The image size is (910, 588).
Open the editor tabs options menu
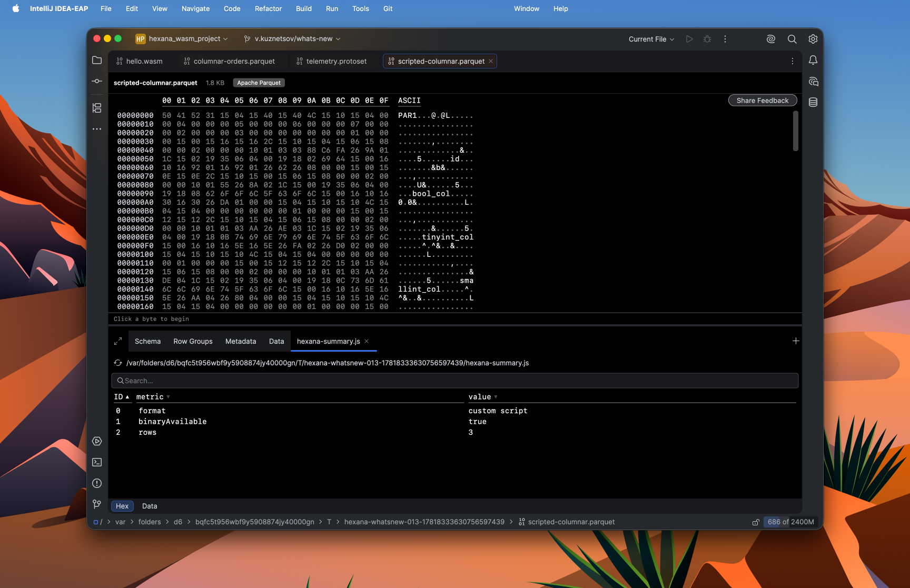click(793, 61)
